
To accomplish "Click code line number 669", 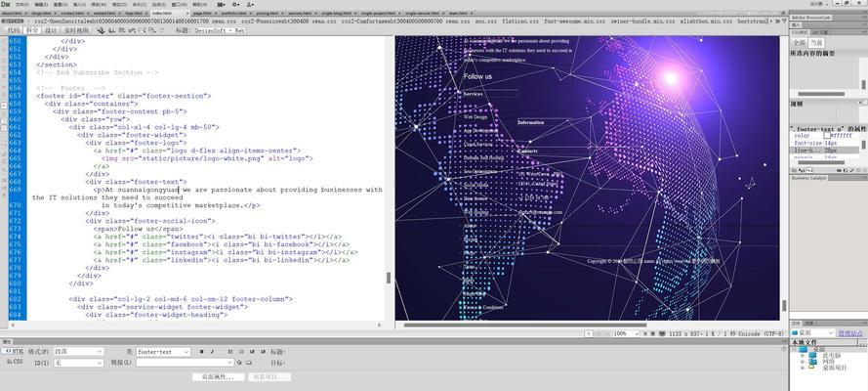I will click(x=16, y=190).
